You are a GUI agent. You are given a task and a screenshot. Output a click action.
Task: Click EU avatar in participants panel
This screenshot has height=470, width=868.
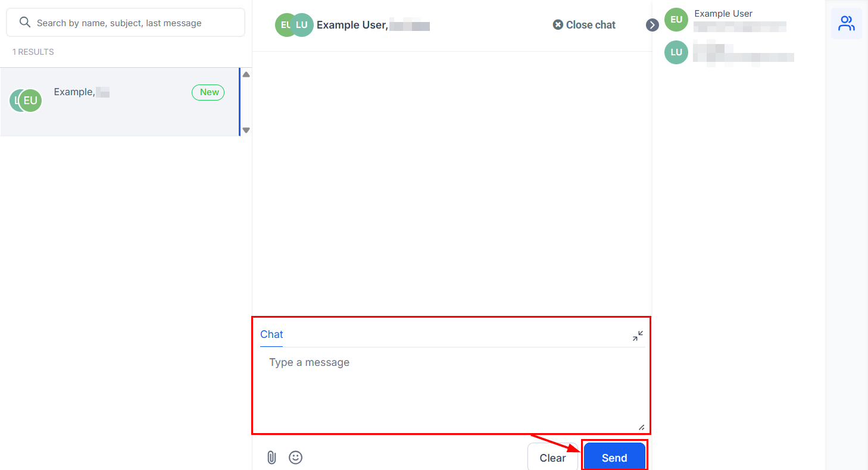click(676, 20)
